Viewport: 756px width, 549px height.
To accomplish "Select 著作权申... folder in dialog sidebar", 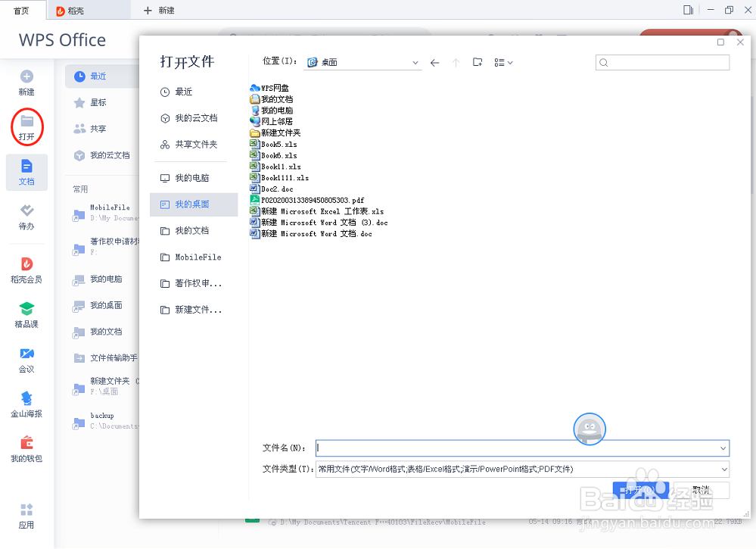I will click(x=193, y=283).
